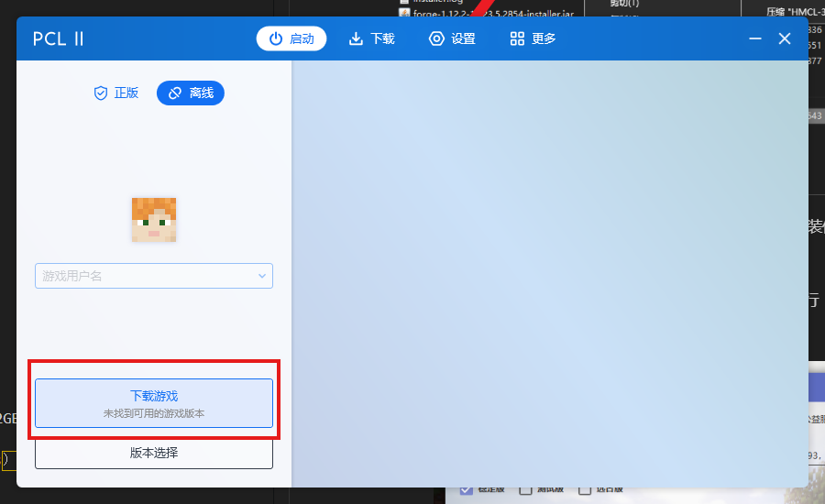
Task: Click the PCL II title text
Action: 58,38
